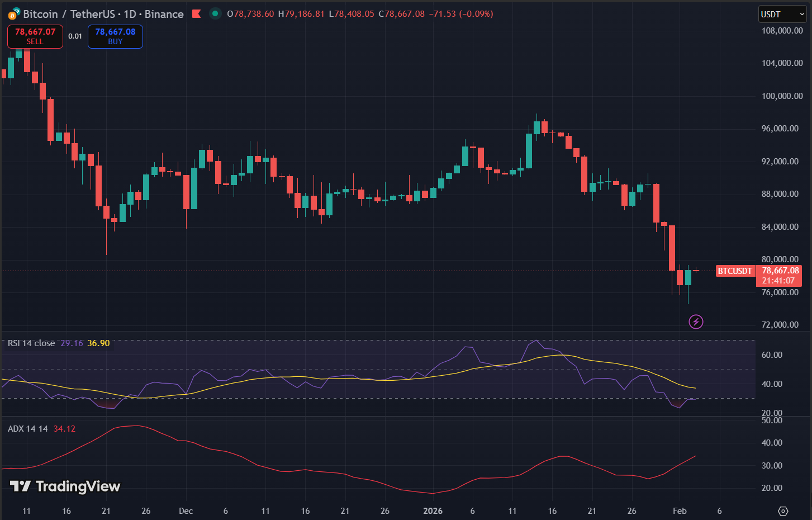
Task: Click the BTCUSDT price label on the axis
Action: tap(735, 271)
